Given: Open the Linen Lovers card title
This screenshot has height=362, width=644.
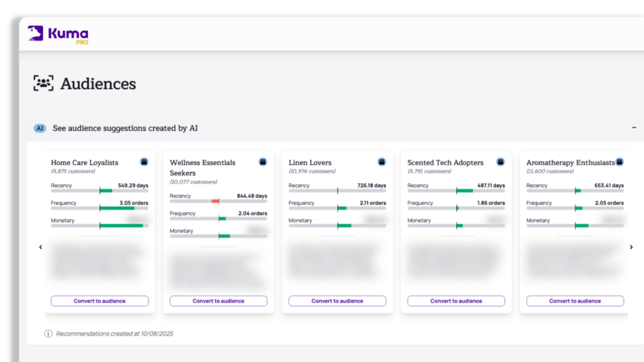Looking at the screenshot, I should [x=310, y=163].
